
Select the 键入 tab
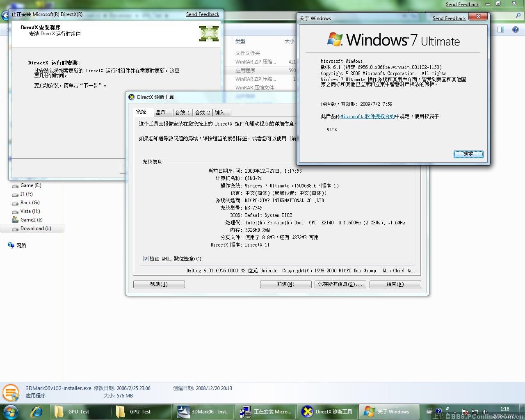click(x=220, y=112)
